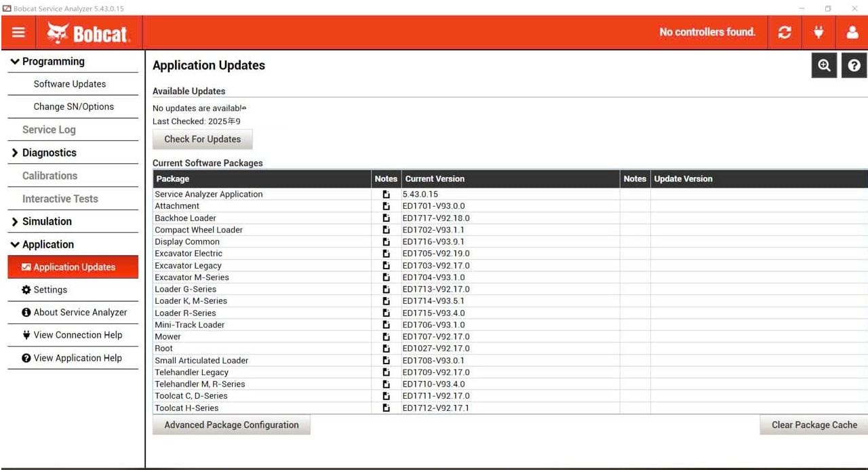
Task: Open the Change SN/Options page
Action: (75, 106)
